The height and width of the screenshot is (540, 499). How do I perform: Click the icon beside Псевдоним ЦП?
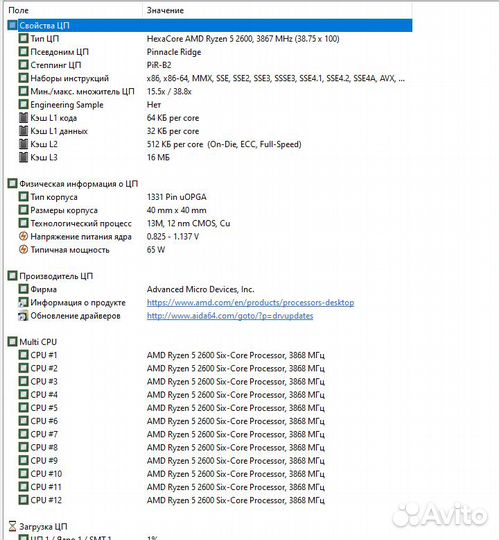click(x=23, y=52)
